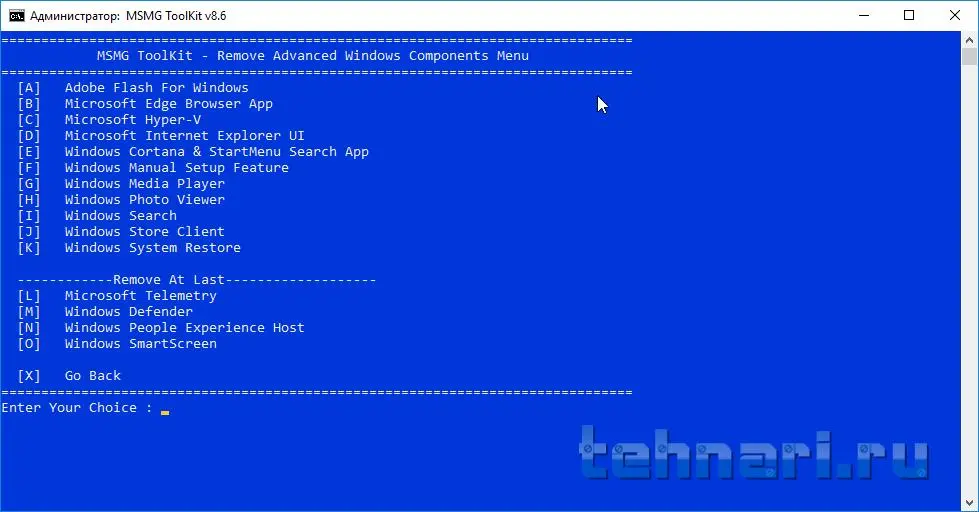Click the cmd icon in the title bar
The height and width of the screenshot is (512, 979).
(x=16, y=16)
